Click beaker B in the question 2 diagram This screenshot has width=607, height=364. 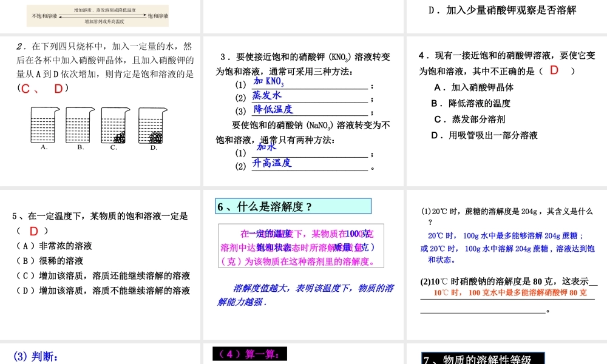pos(80,125)
